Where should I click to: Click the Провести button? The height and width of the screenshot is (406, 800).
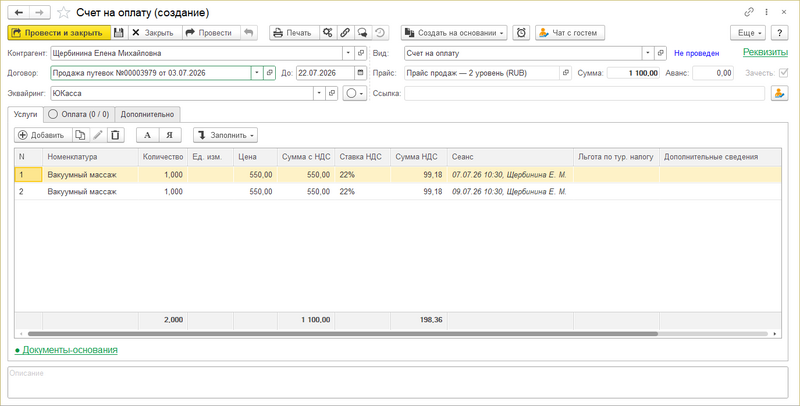(x=211, y=33)
